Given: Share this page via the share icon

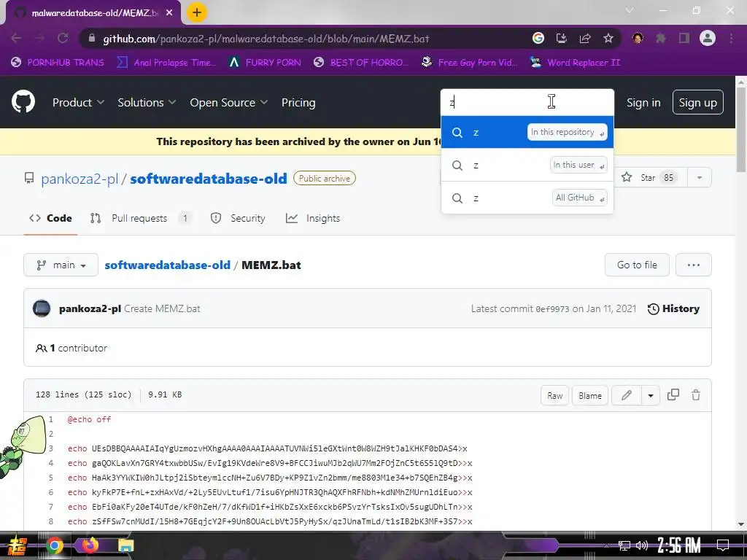Looking at the screenshot, I should click(x=585, y=38).
